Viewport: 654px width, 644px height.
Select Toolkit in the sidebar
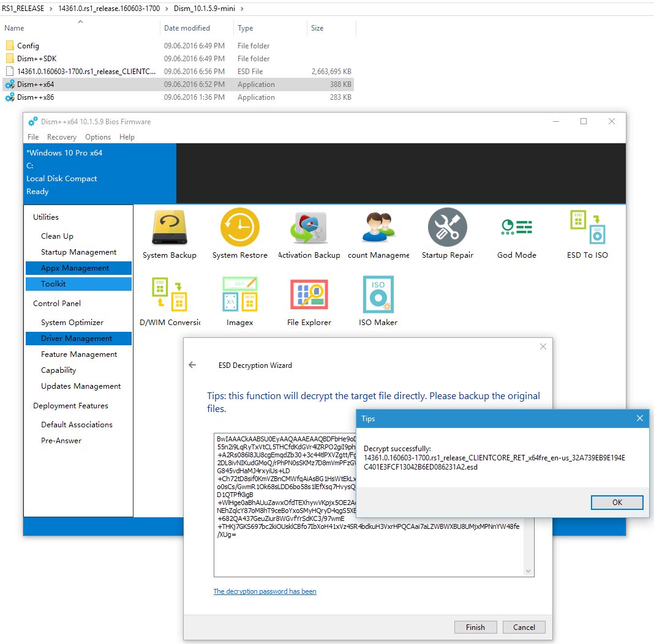[x=78, y=284]
